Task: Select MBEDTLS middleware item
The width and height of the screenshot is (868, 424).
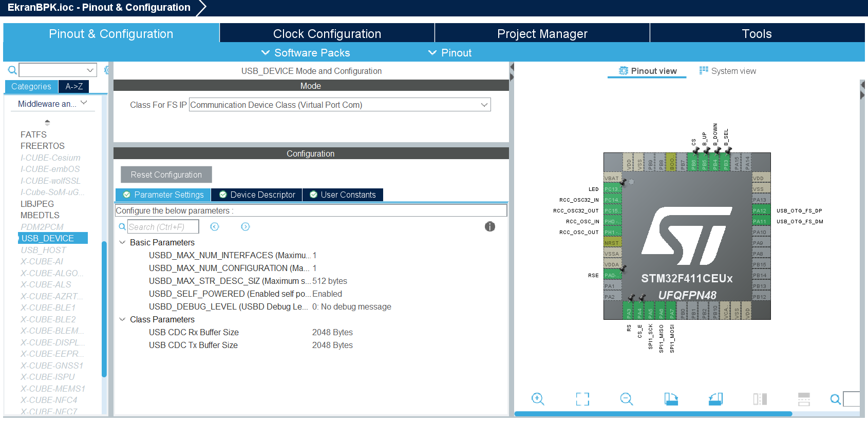Action: tap(40, 215)
